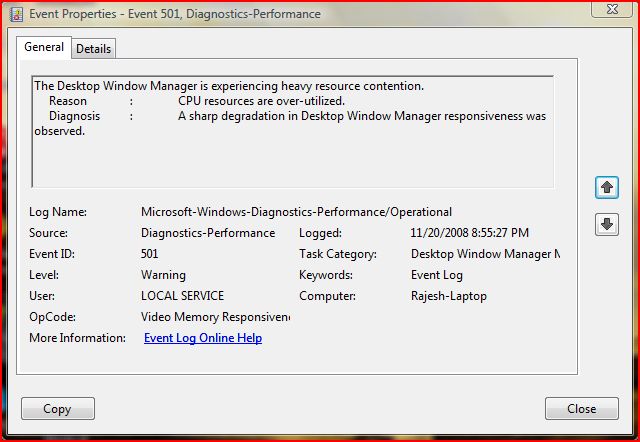Click the Event ID value 501
The width and height of the screenshot is (640, 442).
click(150, 254)
